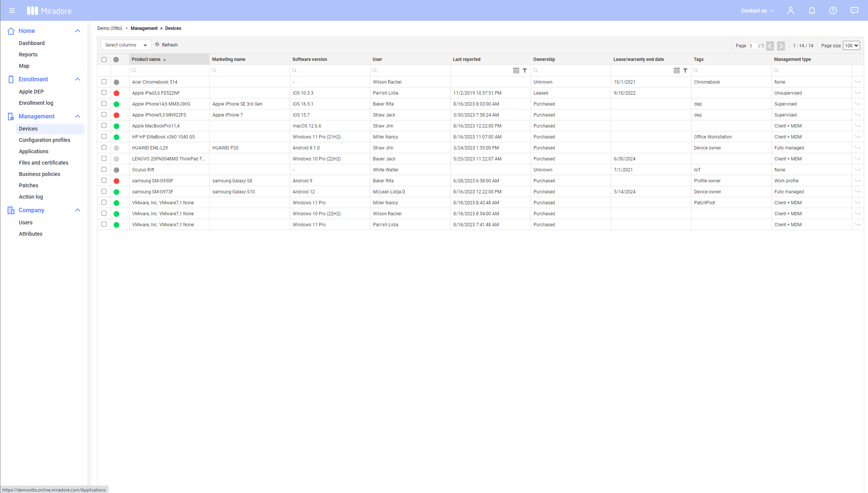Click the Home house icon
868x493 pixels.
pos(11,31)
